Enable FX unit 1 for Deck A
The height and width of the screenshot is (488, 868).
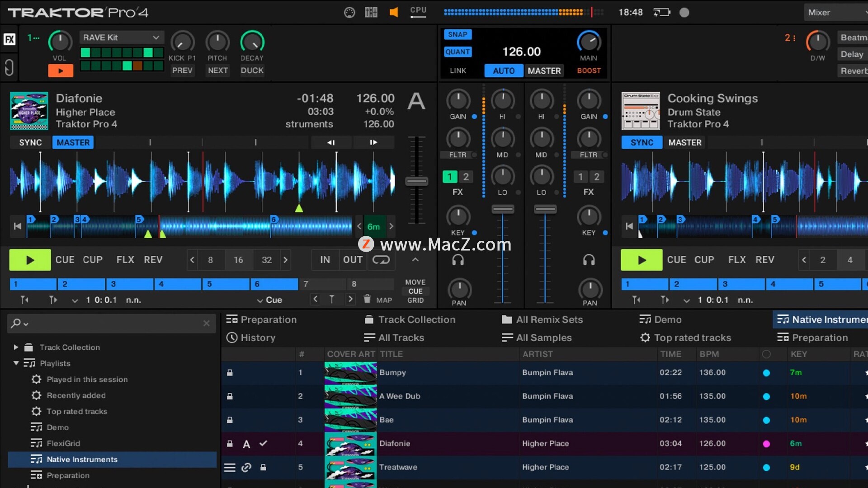(450, 177)
